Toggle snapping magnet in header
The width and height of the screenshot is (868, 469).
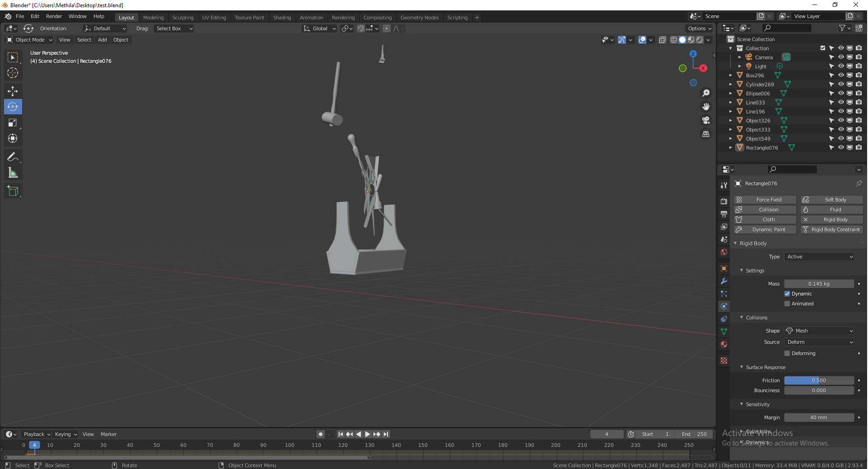(361, 28)
